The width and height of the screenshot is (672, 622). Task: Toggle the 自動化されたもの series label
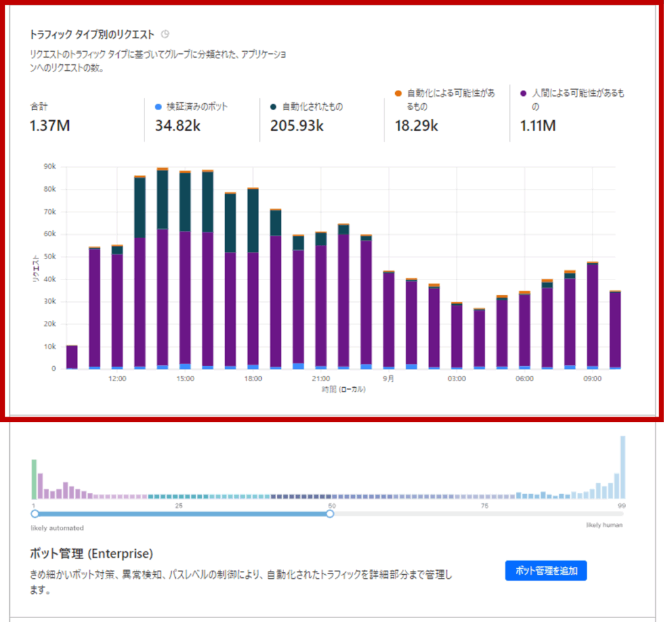(312, 106)
